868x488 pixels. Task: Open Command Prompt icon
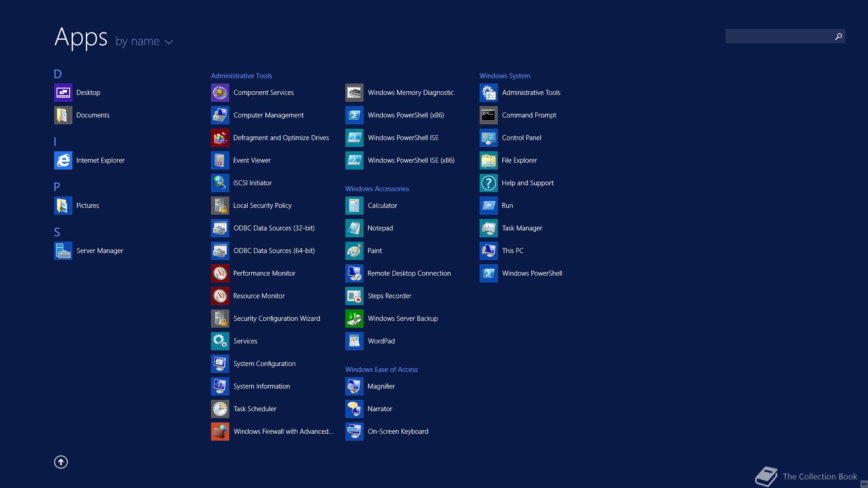pyautogui.click(x=489, y=115)
